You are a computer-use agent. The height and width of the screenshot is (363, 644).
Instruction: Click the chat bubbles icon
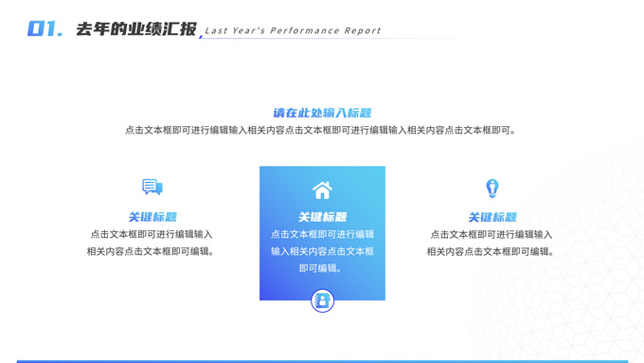click(x=152, y=187)
